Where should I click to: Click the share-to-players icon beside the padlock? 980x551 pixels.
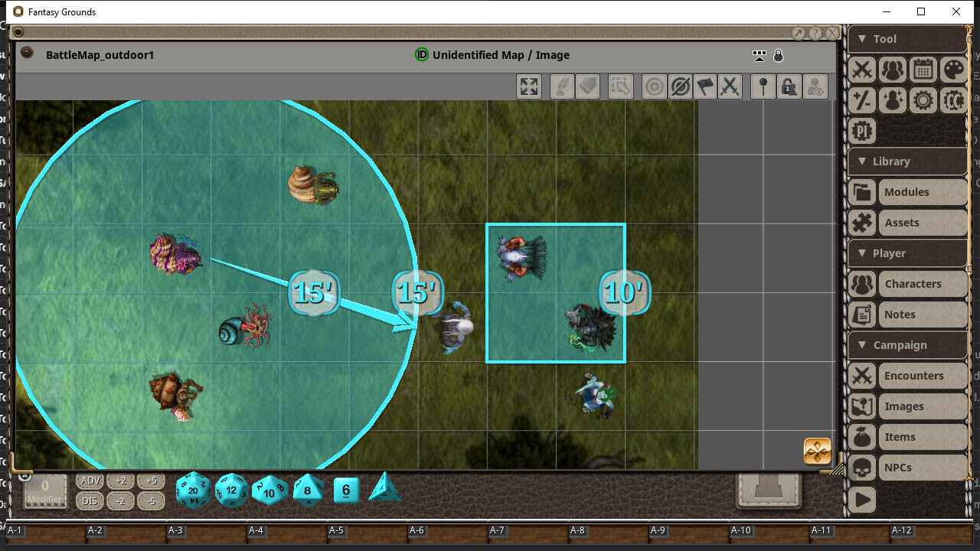click(x=759, y=55)
